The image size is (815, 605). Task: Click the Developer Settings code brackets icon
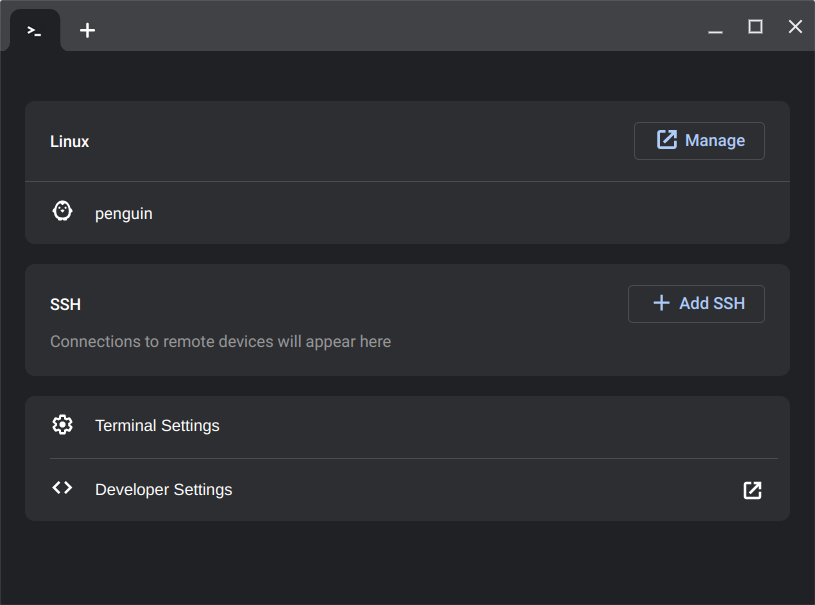tap(62, 488)
